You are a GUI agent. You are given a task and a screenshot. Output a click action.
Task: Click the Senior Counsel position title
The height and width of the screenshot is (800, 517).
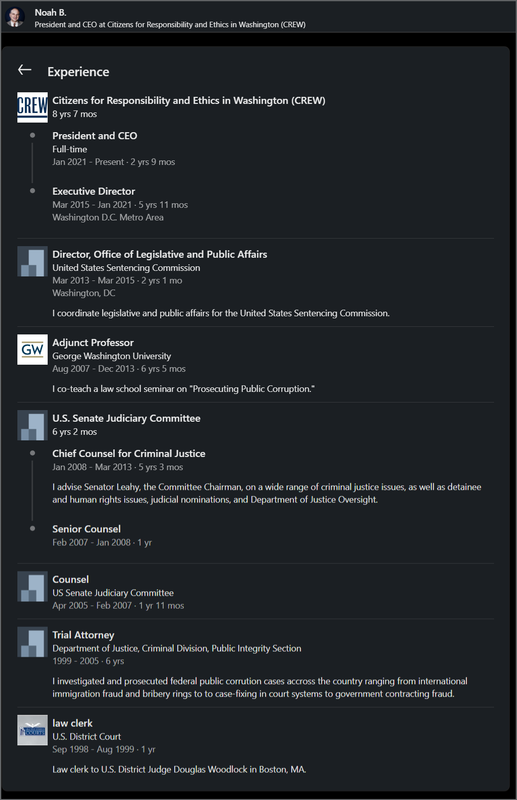coord(86,529)
